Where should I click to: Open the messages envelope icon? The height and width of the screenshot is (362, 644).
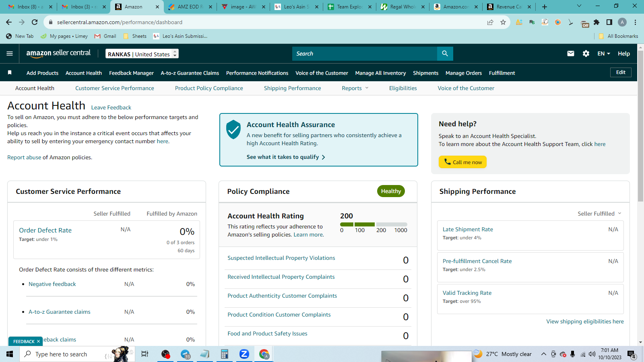[571, 53]
